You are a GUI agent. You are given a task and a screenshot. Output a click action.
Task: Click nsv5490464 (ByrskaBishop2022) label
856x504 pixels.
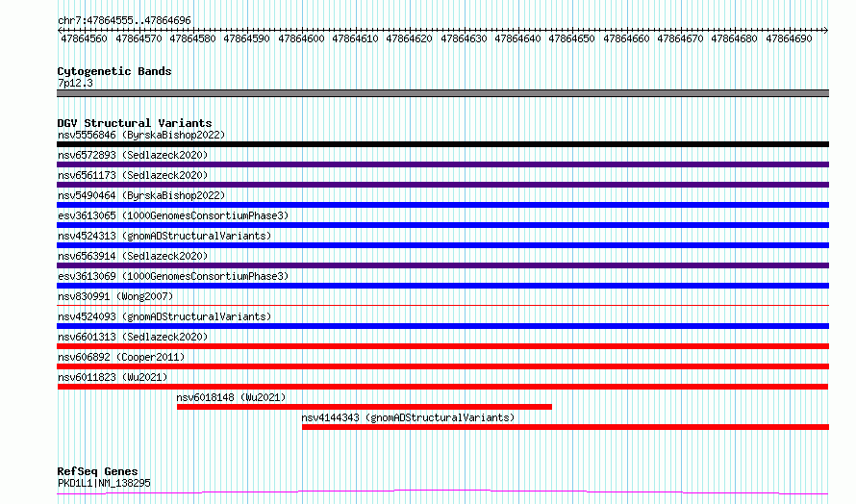coord(141,195)
